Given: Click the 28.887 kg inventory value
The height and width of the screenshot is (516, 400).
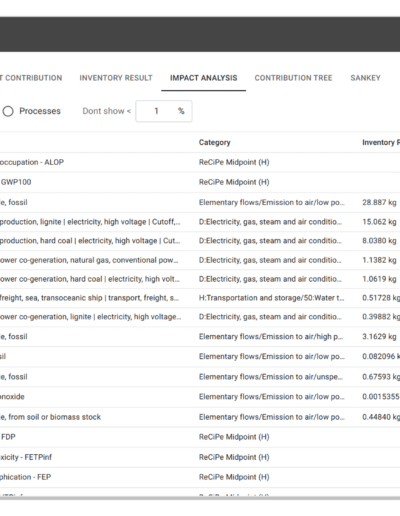Looking at the screenshot, I should (x=379, y=202).
